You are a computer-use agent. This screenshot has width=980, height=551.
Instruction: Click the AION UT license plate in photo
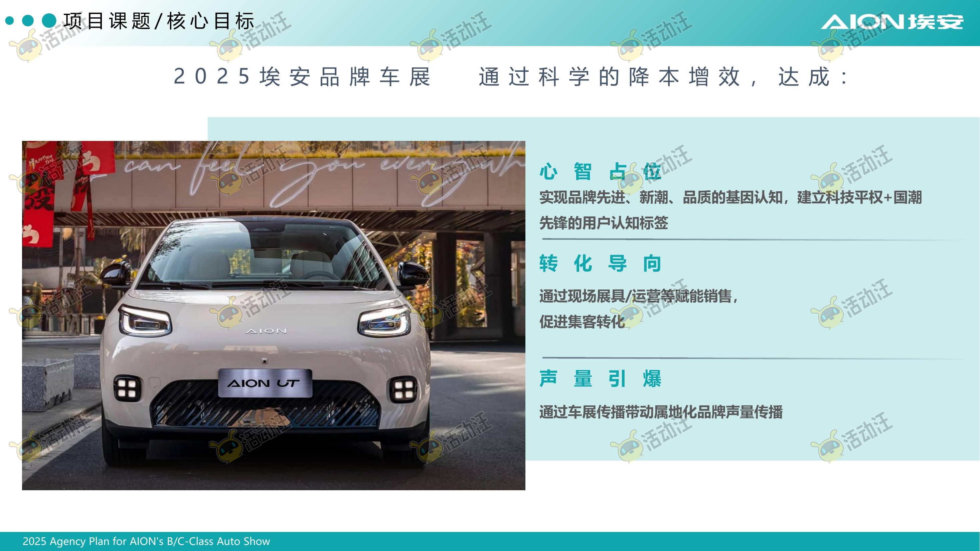coord(265,383)
